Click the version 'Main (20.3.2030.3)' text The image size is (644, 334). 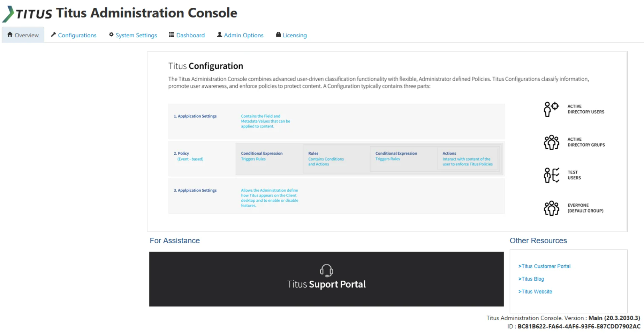tap(614, 318)
